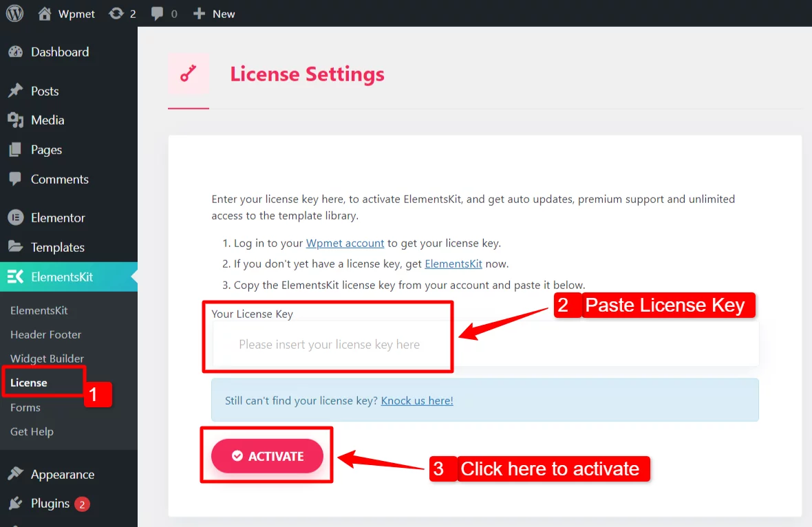Image resolution: width=812 pixels, height=527 pixels.
Task: Open the License submenu item
Action: 28,383
